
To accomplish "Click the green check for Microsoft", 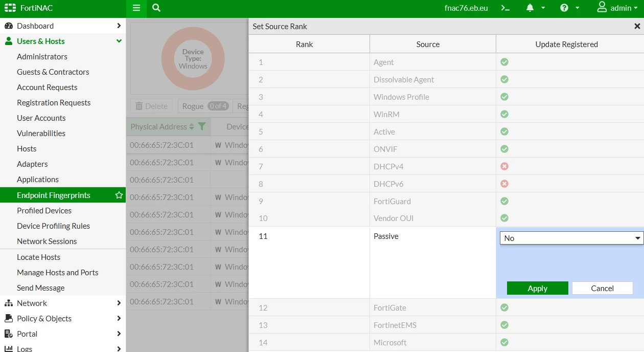I will (x=504, y=342).
